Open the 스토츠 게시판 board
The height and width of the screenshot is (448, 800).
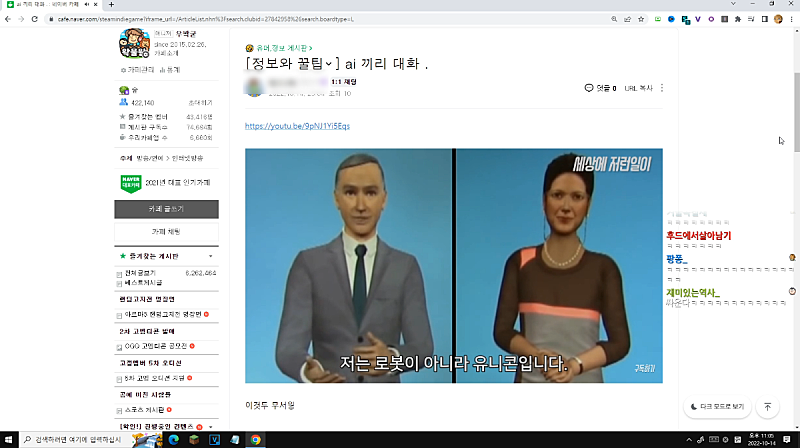tap(144, 410)
